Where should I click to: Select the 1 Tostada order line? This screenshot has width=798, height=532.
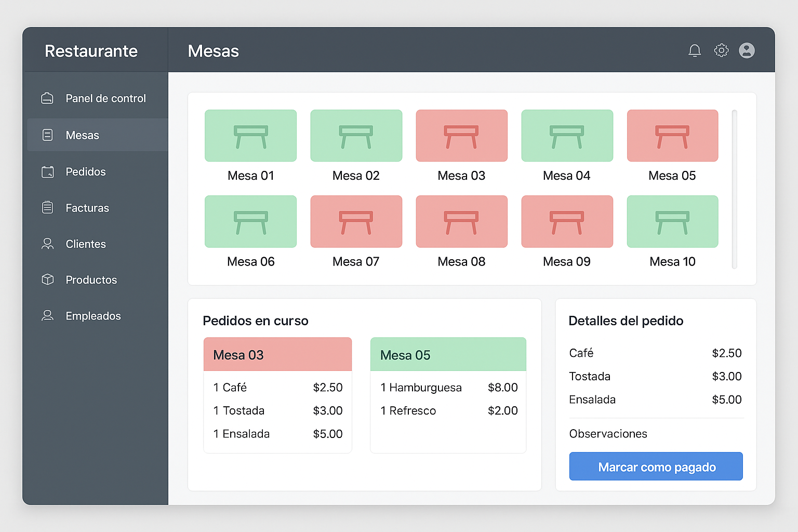pyautogui.click(x=278, y=410)
